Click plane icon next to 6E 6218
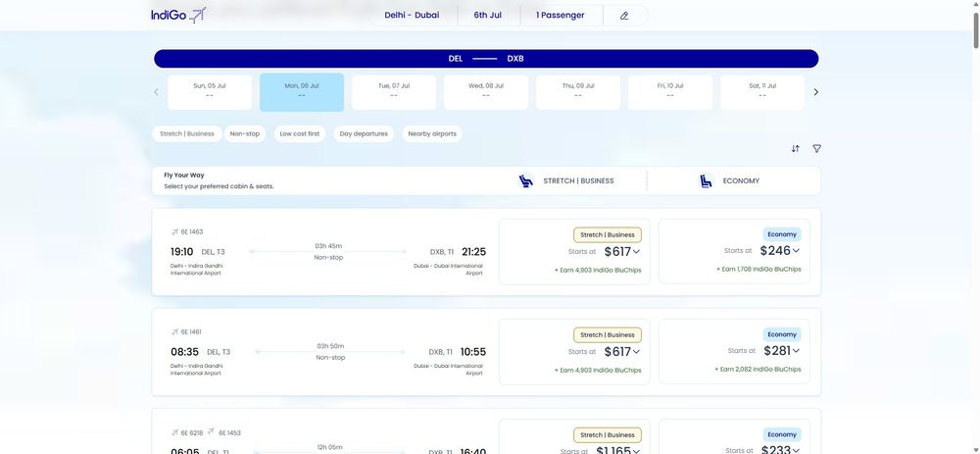Viewport: 980px width, 454px height. [175, 432]
